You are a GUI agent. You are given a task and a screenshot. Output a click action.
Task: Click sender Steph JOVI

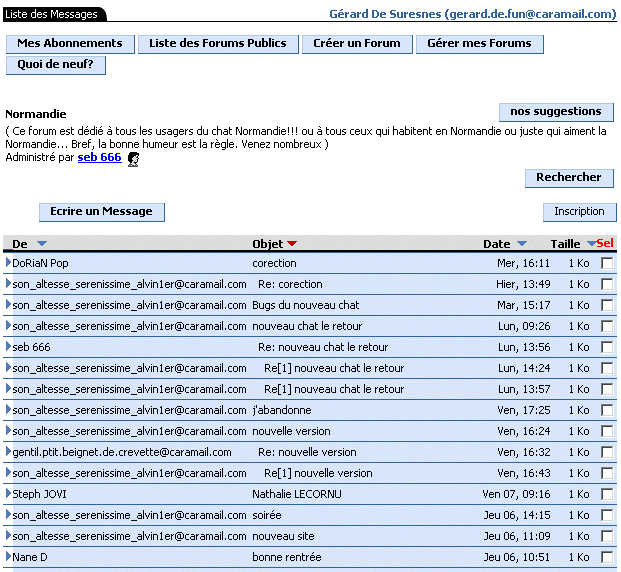tap(40, 494)
